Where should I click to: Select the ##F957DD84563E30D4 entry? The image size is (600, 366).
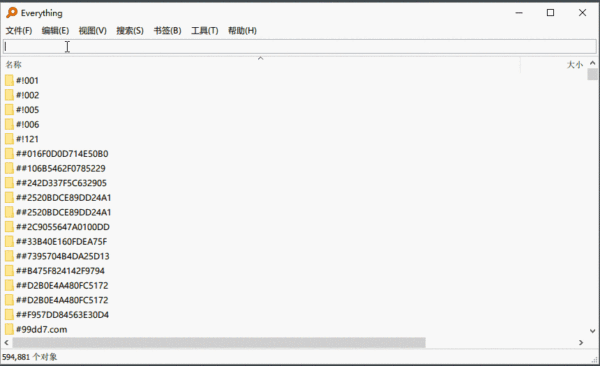(x=62, y=315)
